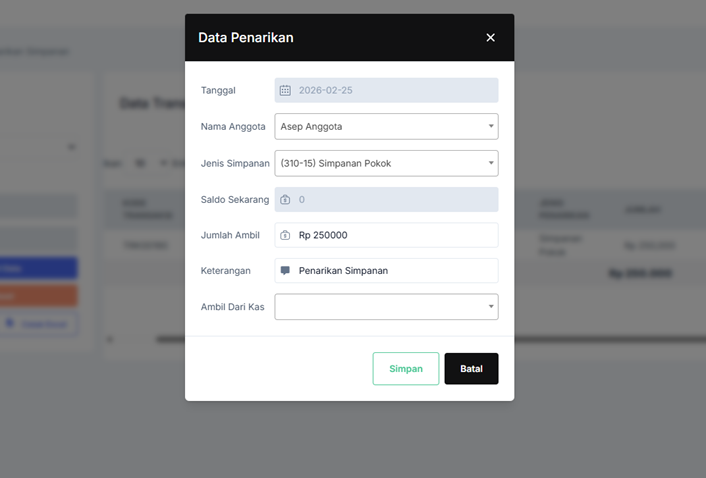Image resolution: width=706 pixels, height=478 pixels.
Task: Click the blurred orange button behind dialog
Action: click(38, 296)
